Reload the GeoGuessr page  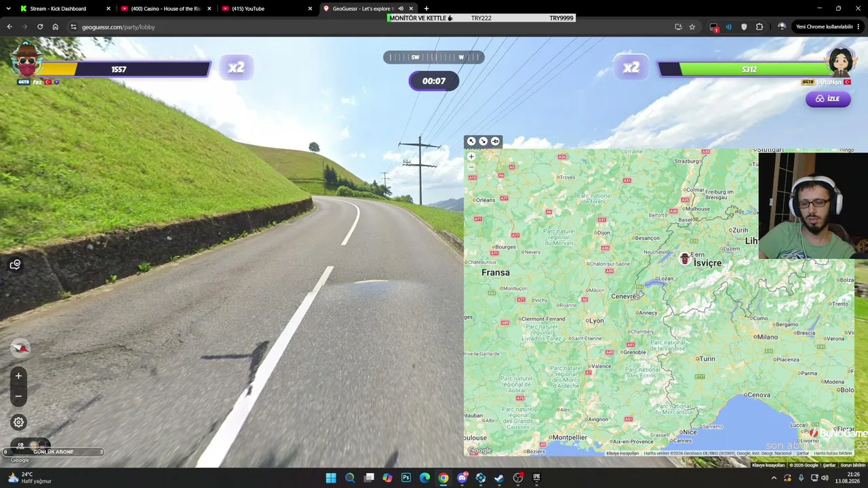(x=40, y=27)
